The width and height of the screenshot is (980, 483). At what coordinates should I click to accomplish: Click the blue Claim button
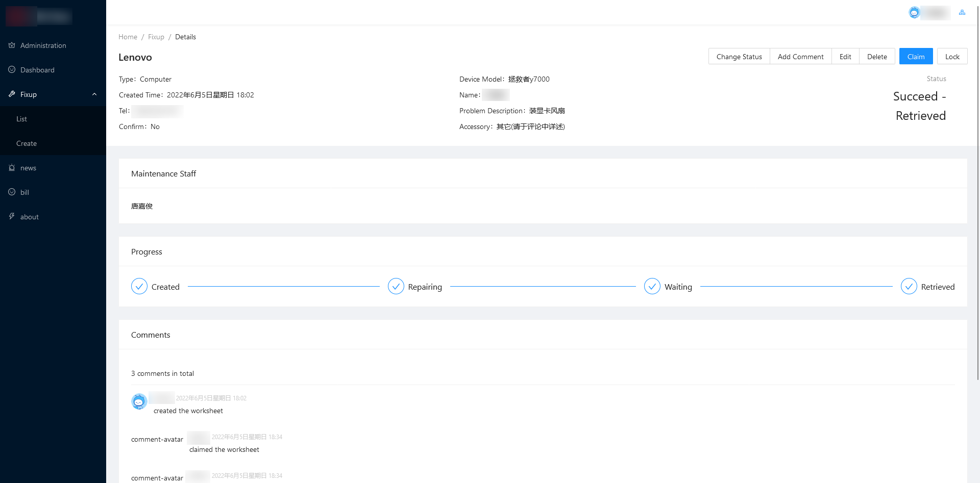pyautogui.click(x=916, y=57)
